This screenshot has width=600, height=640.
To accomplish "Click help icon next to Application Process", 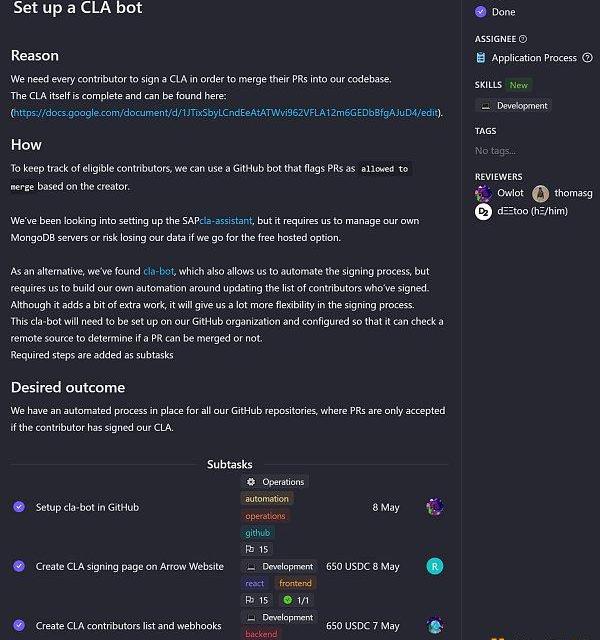I will click(586, 58).
